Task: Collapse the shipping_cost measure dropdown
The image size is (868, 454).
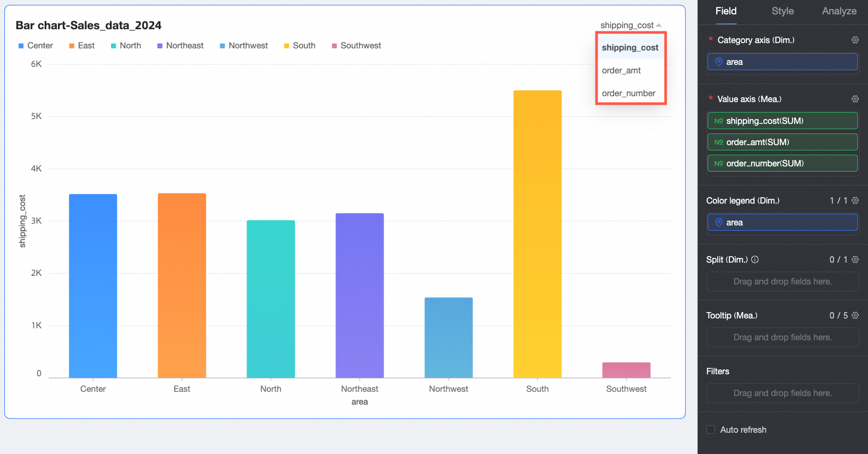Action: point(631,25)
